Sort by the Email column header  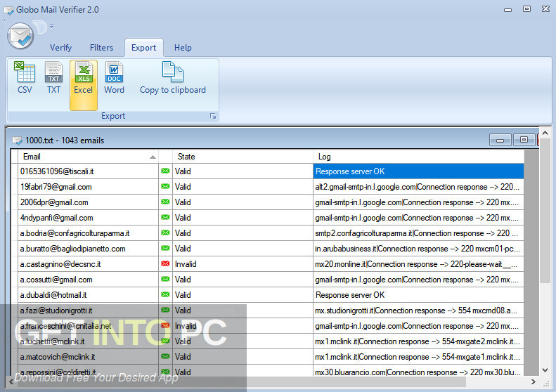[x=88, y=157]
